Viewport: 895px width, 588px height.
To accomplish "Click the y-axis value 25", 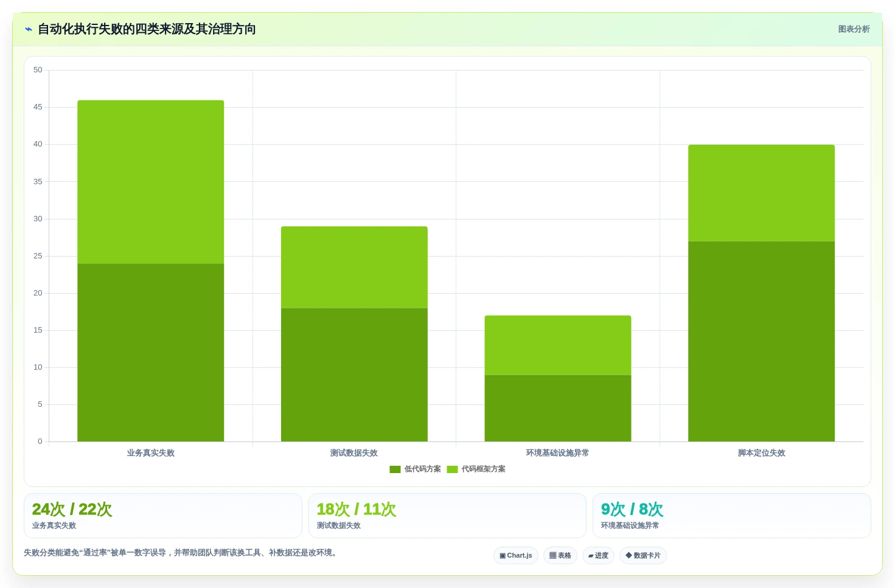I will pos(38,256).
